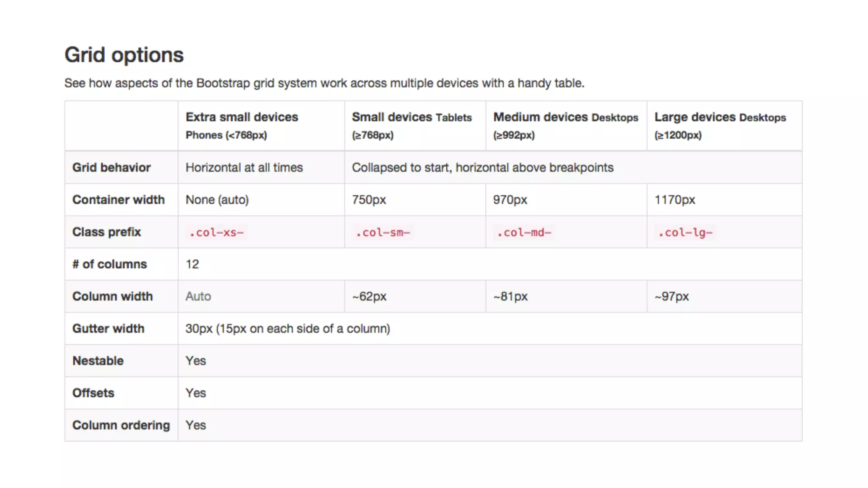Click the Nestable row label
Screen dimensions: 868x488
pyautogui.click(x=98, y=360)
